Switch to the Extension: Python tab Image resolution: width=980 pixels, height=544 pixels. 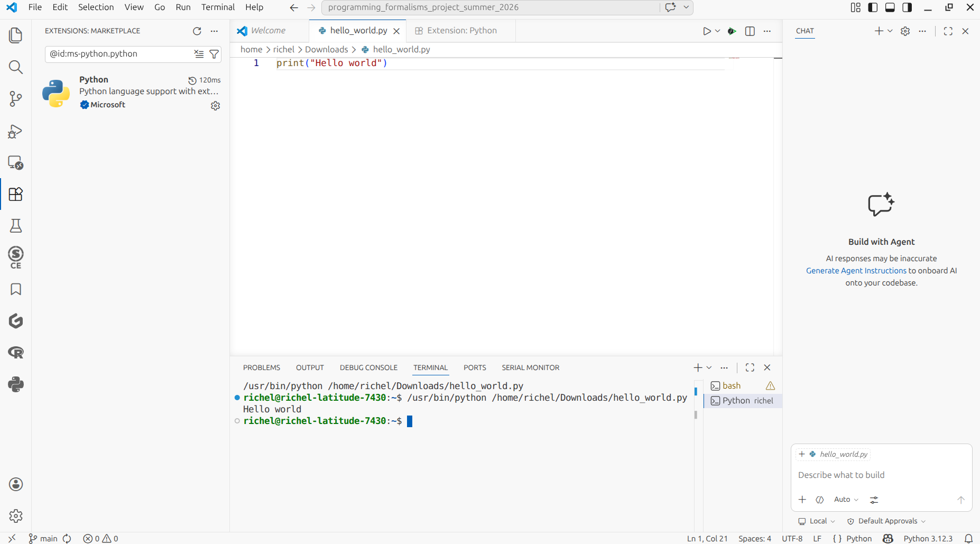coord(461,31)
